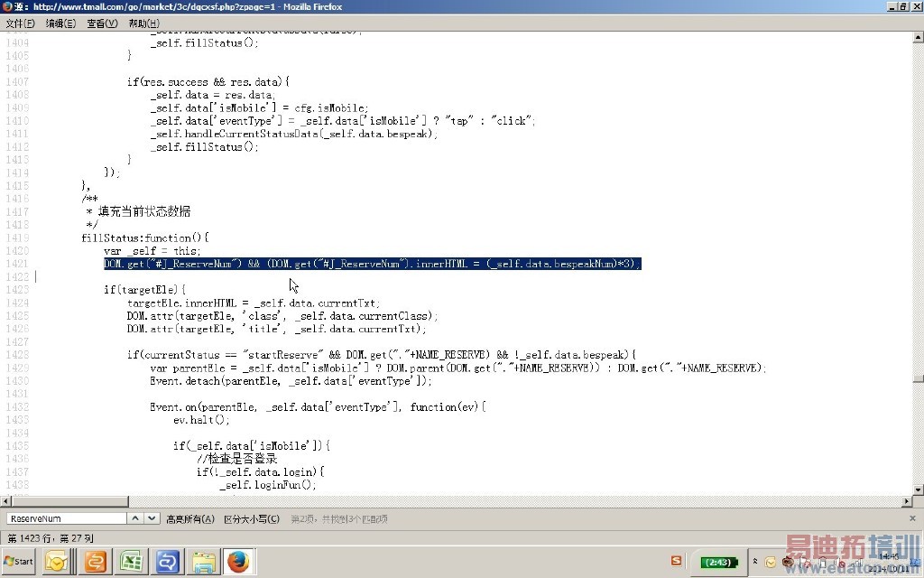
Task: Click the status text '第 1423 行, 第 27 列'
Action: pos(51,538)
